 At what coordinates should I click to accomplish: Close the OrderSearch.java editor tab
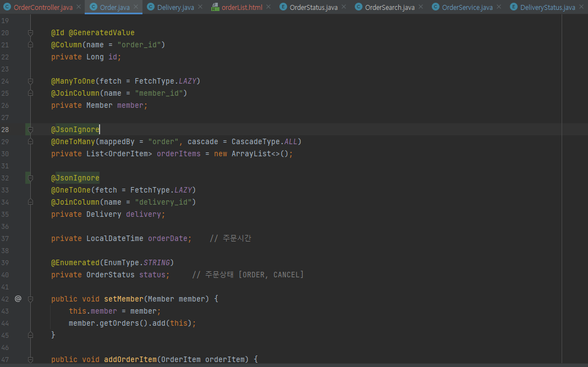click(x=421, y=7)
